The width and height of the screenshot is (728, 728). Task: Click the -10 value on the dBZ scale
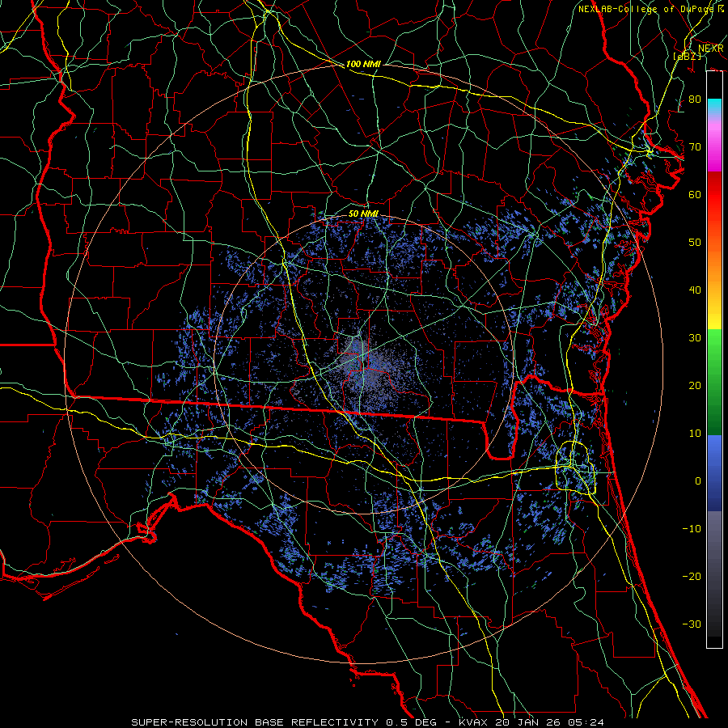click(x=692, y=528)
